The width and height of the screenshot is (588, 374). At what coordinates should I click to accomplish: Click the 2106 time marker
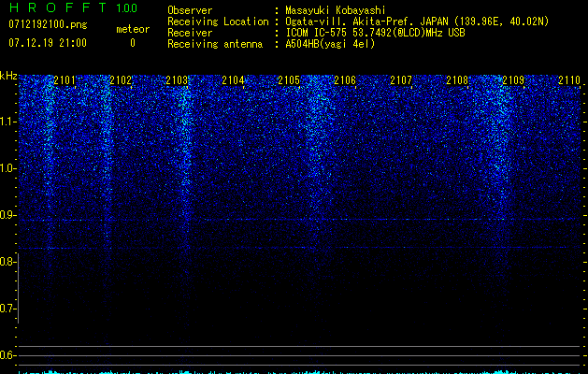(345, 80)
